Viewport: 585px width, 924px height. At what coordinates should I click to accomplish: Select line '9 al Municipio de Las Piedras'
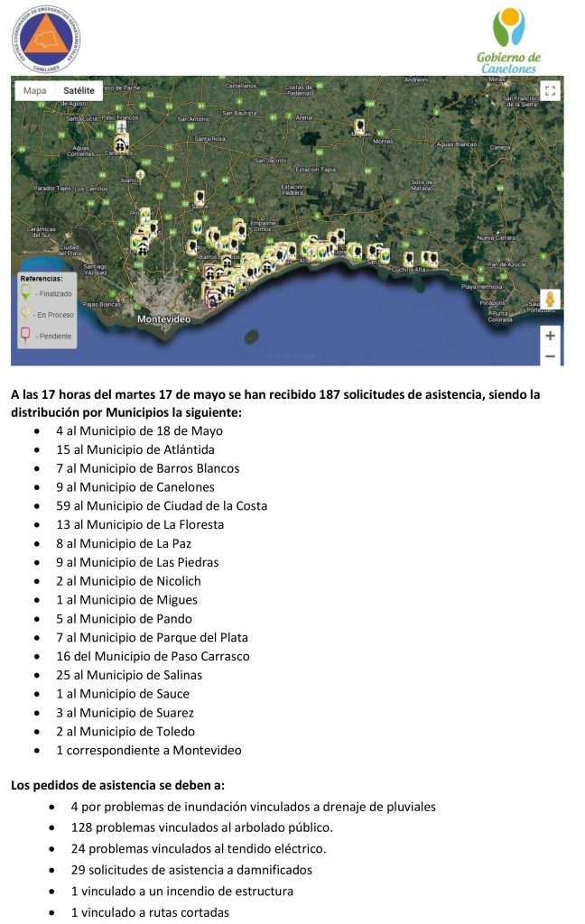[137, 562]
